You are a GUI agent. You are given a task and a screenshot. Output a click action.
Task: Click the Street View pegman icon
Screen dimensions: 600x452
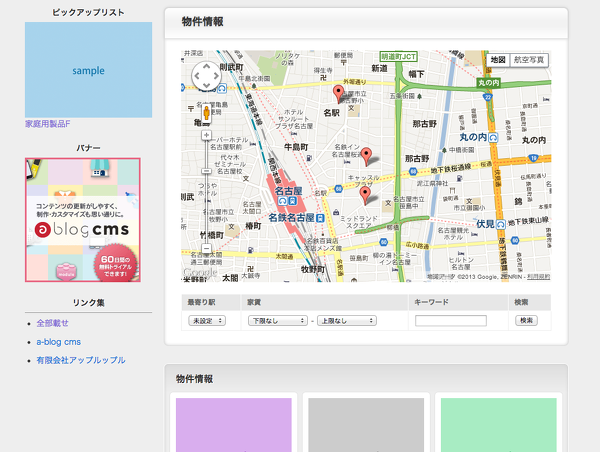[x=206, y=113]
